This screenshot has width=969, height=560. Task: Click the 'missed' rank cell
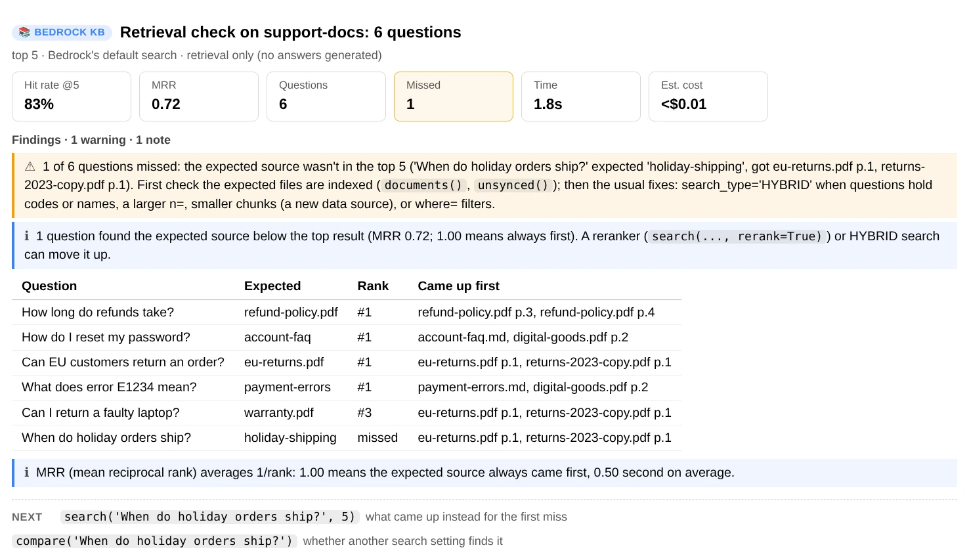point(377,438)
